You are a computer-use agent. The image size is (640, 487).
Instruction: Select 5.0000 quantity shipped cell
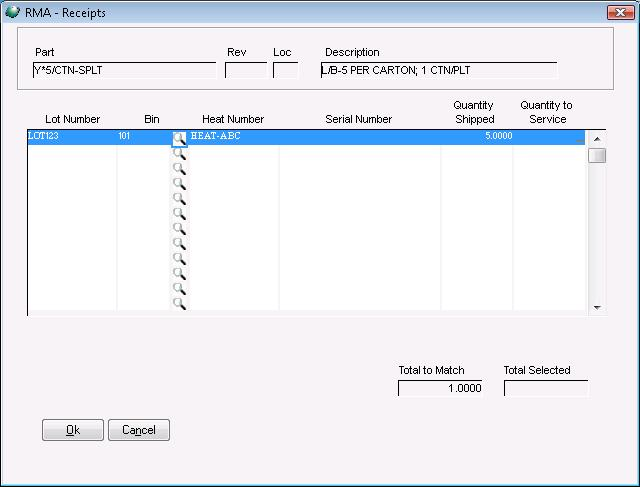point(477,136)
